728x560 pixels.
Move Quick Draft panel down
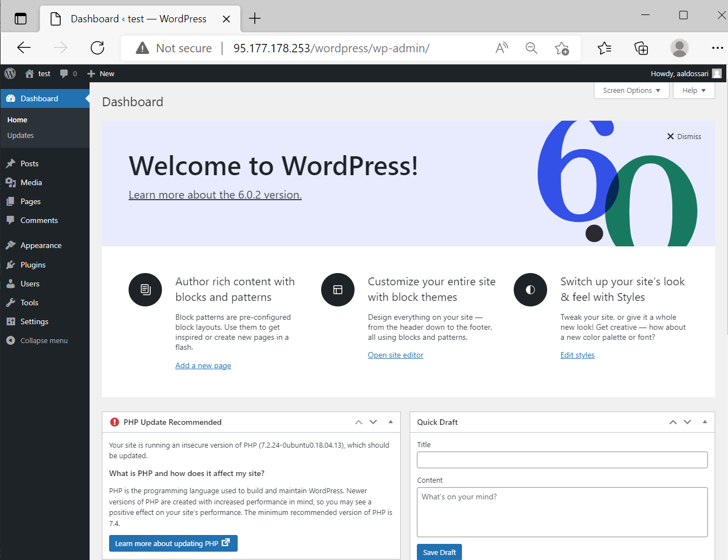point(687,422)
